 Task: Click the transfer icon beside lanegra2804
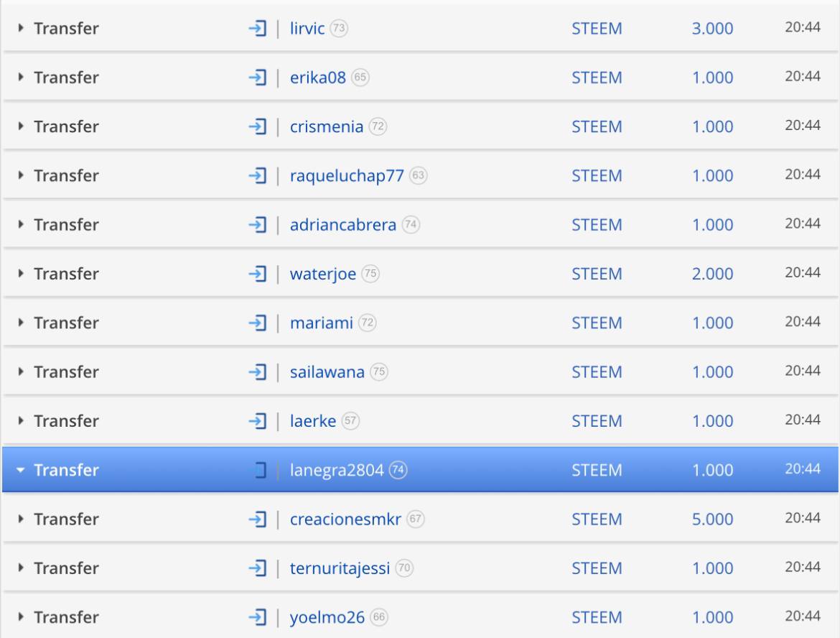pos(258,470)
